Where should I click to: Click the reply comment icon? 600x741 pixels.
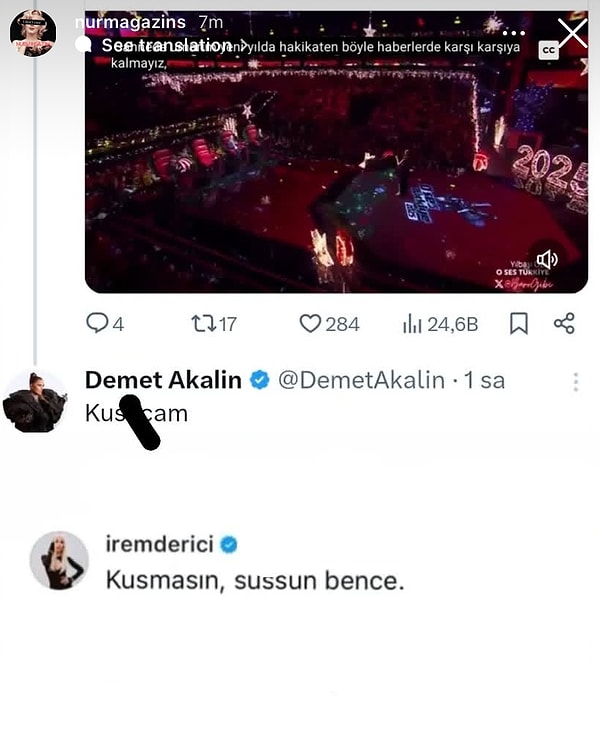tap(97, 324)
